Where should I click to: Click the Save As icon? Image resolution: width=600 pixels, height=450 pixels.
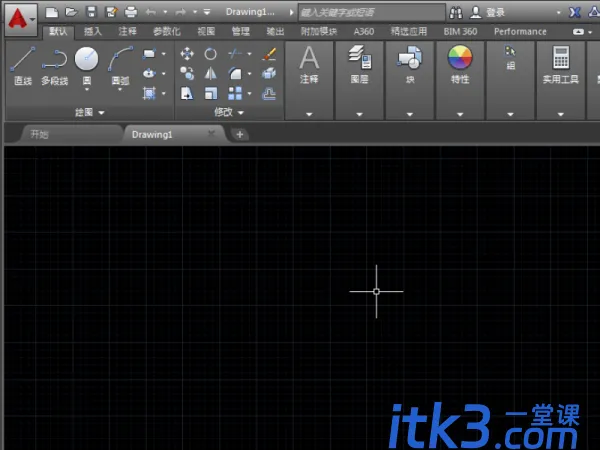(111, 12)
